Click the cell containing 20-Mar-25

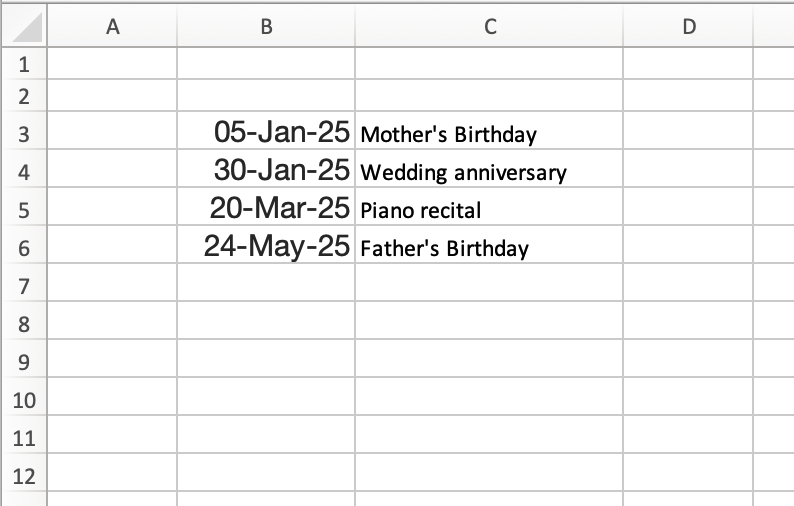(266, 207)
